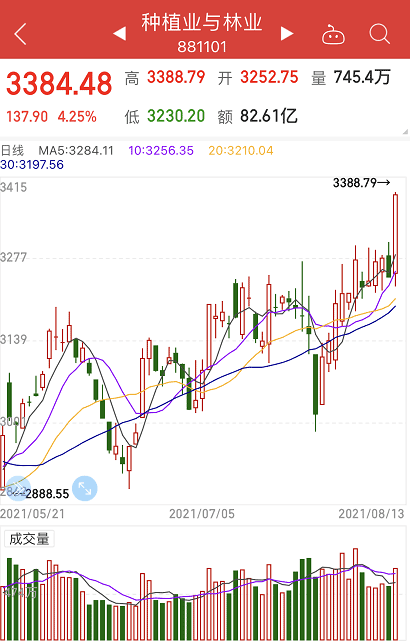Tap the orange MA20 3210.04 label
This screenshot has width=410, height=644.
pos(241,150)
